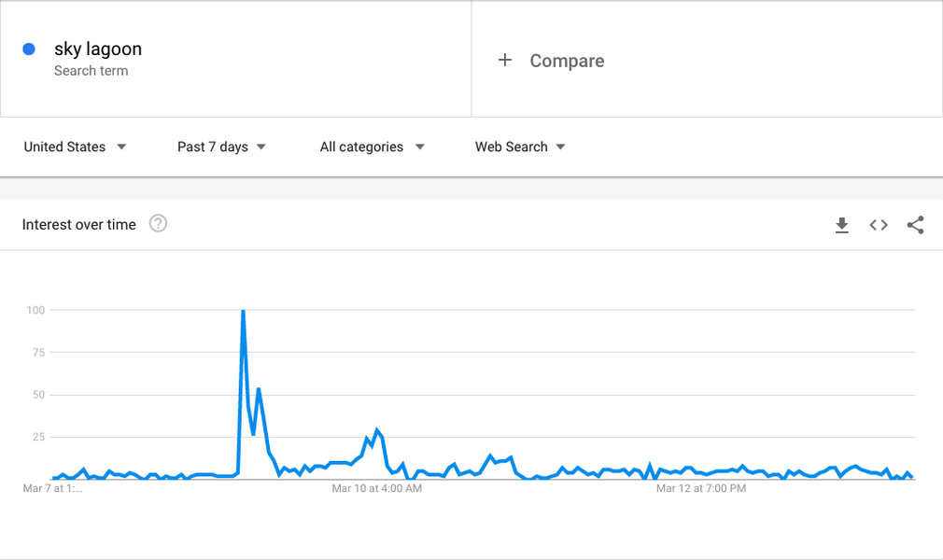Viewport: 943px width, 560px height.
Task: Open the help question mark icon
Action: (x=158, y=224)
